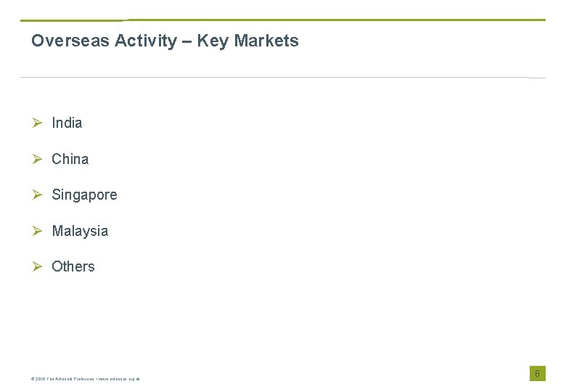This screenshot has width=566, height=392.
Task: Select the India bullet text
Action: (x=67, y=123)
